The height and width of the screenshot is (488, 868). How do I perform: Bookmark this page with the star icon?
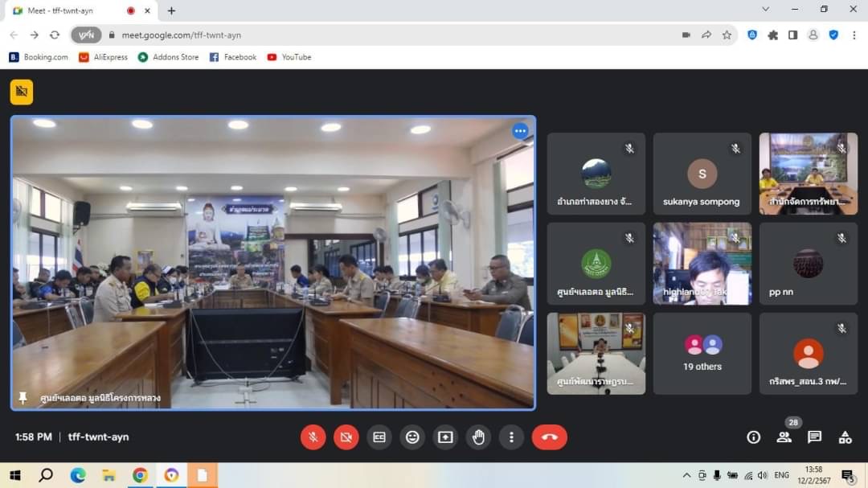727,35
